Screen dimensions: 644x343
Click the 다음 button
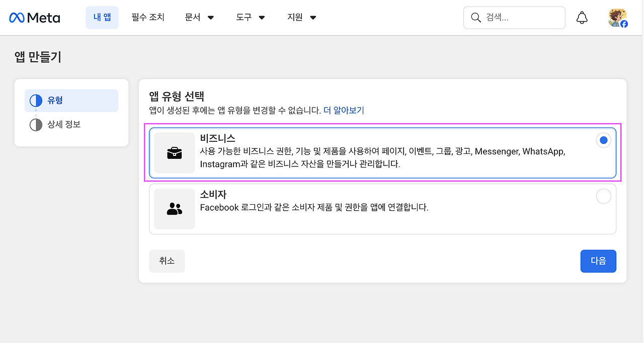[598, 261]
